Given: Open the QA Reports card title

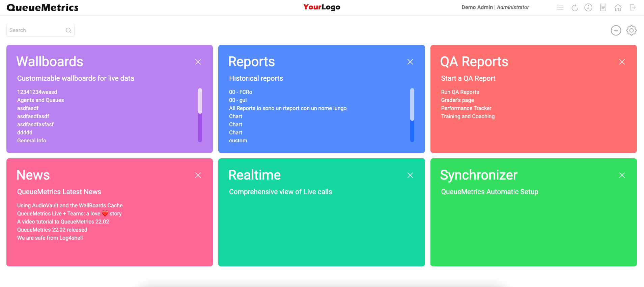Looking at the screenshot, I should pyautogui.click(x=474, y=61).
